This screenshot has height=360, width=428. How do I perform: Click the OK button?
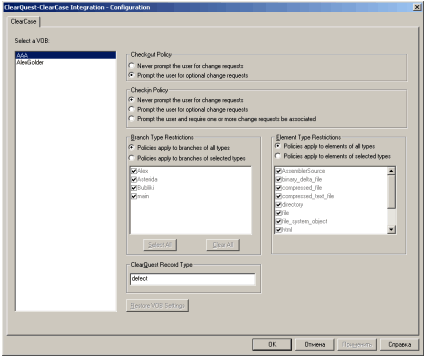point(272,345)
